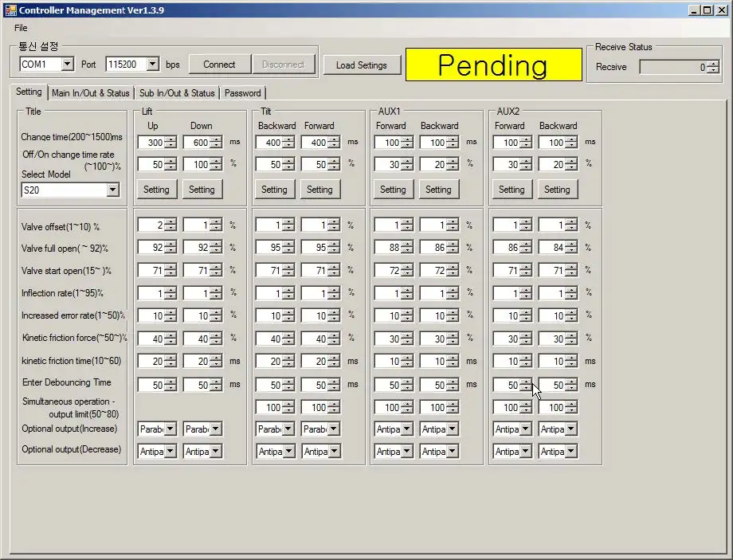Increase AUX2 Backward valve full open value

570,245
